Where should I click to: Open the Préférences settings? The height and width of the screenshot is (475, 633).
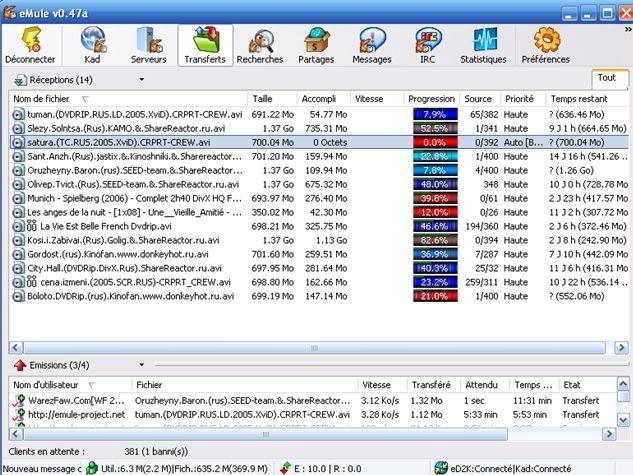pyautogui.click(x=546, y=45)
